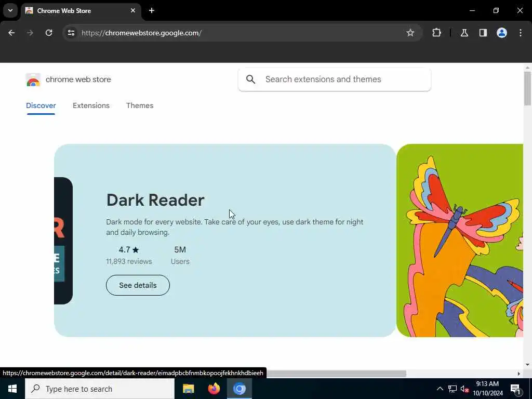Minimize the Chrome window
The width and height of the screenshot is (532, 399).
pyautogui.click(x=472, y=10)
